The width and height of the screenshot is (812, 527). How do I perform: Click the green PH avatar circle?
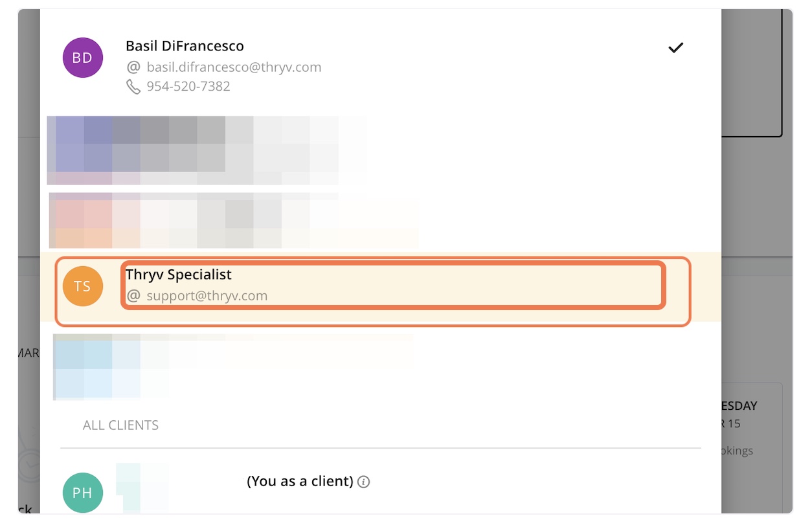click(82, 493)
